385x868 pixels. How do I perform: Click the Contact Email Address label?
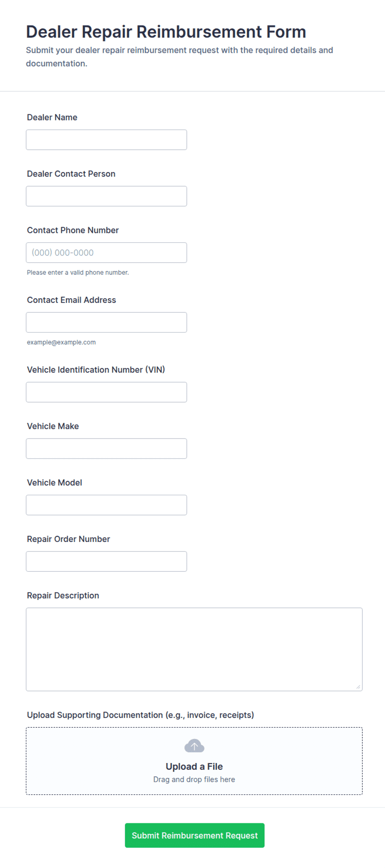[72, 300]
